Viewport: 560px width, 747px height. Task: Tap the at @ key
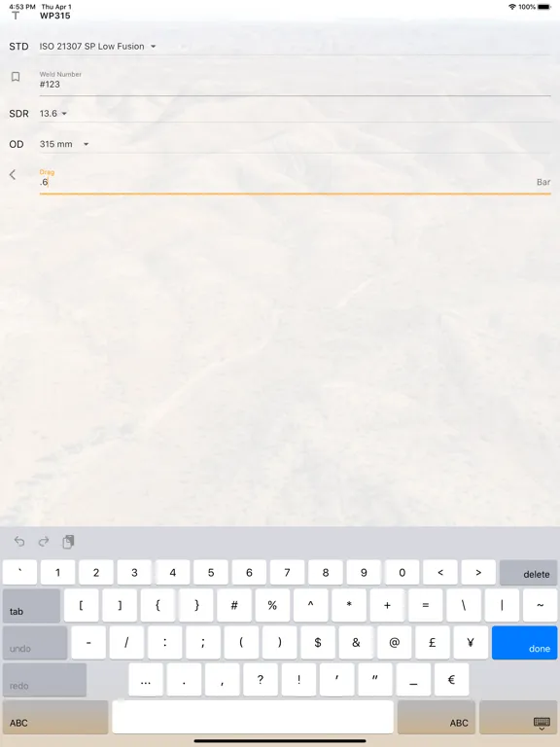(x=395, y=643)
